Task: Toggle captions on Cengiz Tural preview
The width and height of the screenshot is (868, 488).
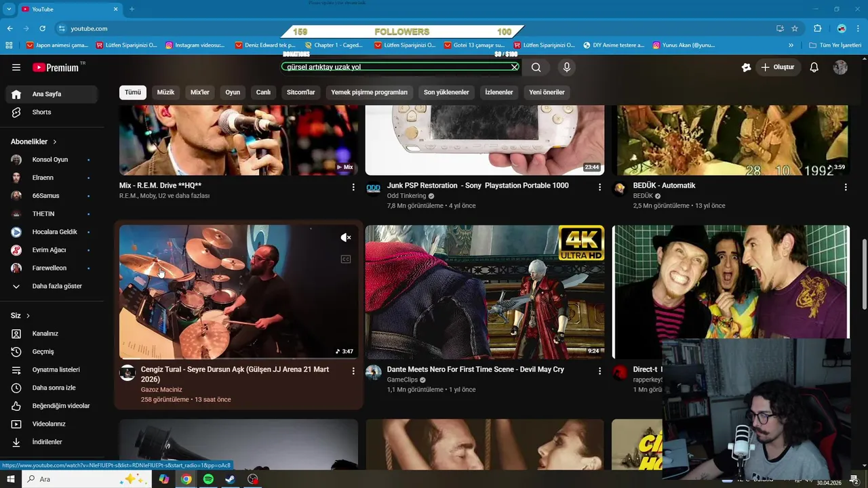Action: point(346,259)
